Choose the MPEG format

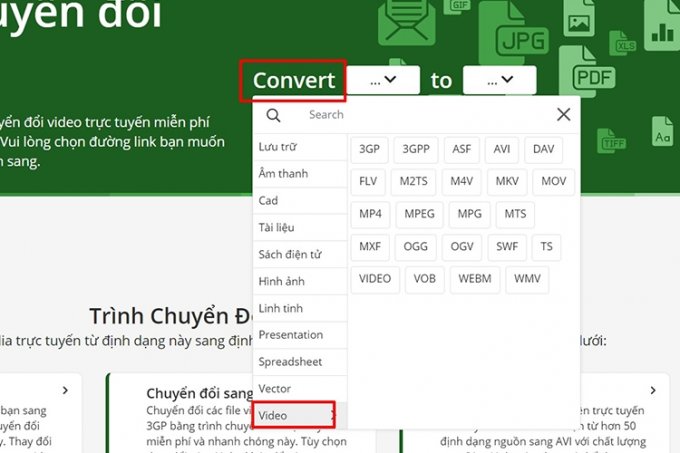(x=419, y=214)
